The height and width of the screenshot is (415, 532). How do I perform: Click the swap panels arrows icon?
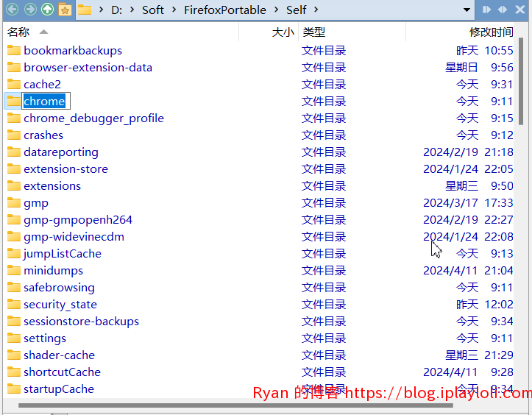(x=503, y=10)
